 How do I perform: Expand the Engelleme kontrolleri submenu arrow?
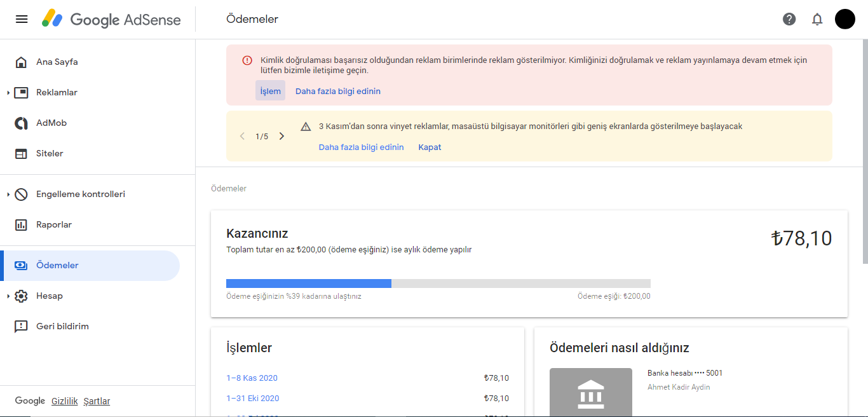(8, 195)
